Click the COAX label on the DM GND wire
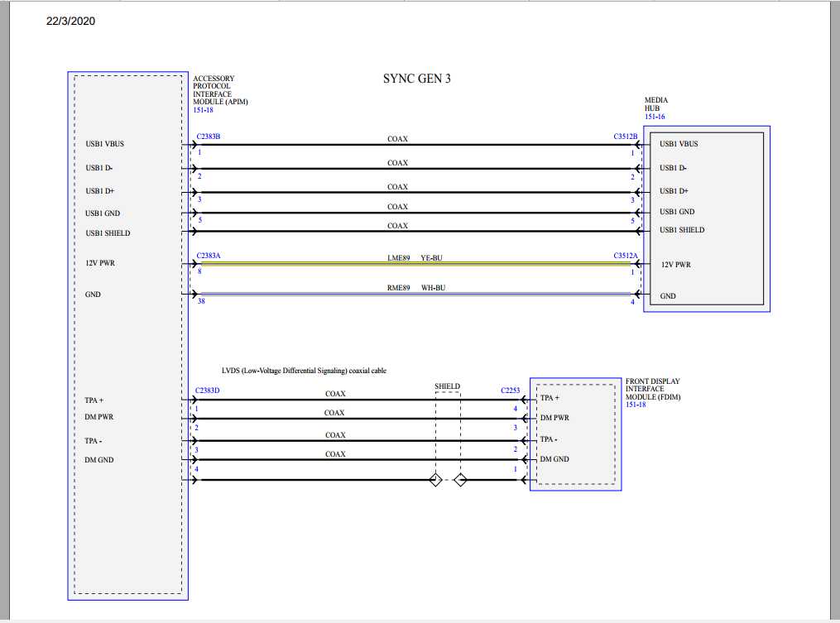The width and height of the screenshot is (840, 623). (335, 454)
